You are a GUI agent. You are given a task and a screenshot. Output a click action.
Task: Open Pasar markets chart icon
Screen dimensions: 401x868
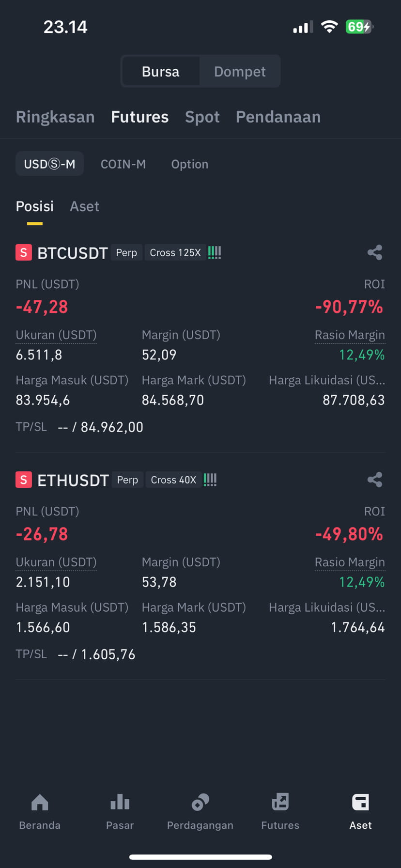120,803
